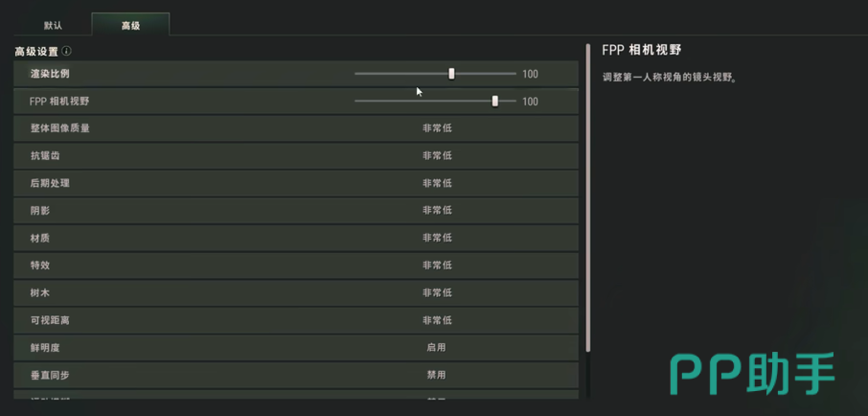The image size is (868, 416).
Task: Change the 抗锯齿 setting value
Action: (436, 155)
